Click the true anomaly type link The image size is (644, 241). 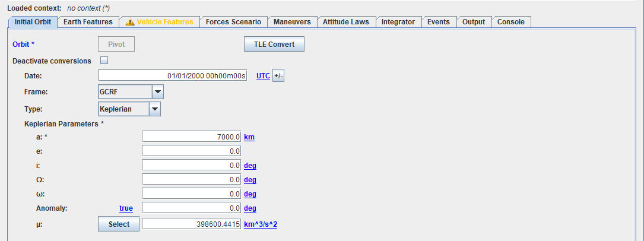(126, 208)
